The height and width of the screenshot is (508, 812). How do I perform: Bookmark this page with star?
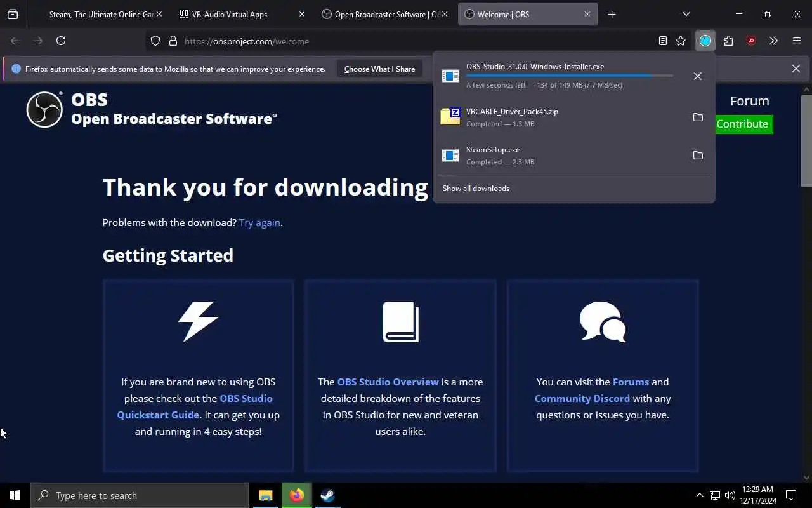(x=681, y=41)
